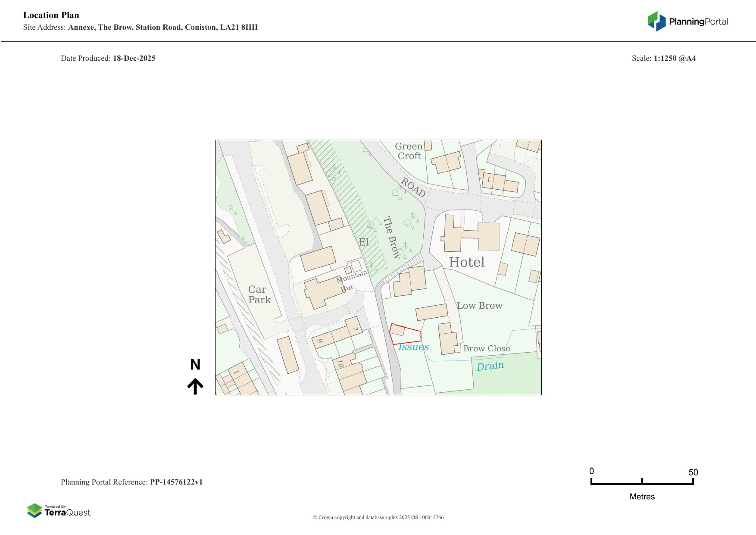Click the Green Croft map label
Screen dimensions: 756x535
[x=409, y=151]
